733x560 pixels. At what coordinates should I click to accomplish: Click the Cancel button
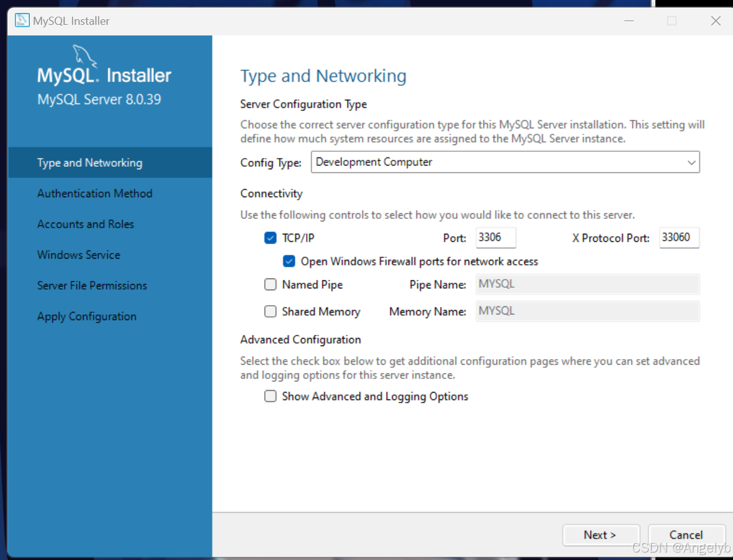[x=686, y=535]
